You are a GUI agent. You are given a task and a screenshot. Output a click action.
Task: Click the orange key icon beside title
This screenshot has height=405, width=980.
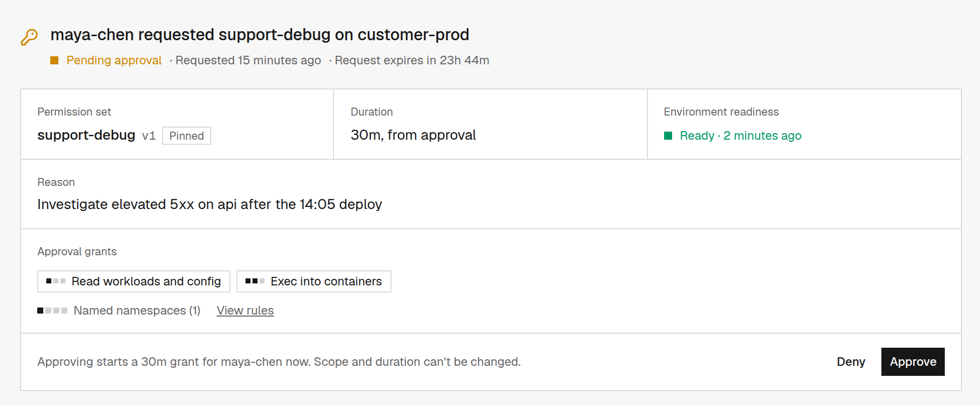[29, 37]
